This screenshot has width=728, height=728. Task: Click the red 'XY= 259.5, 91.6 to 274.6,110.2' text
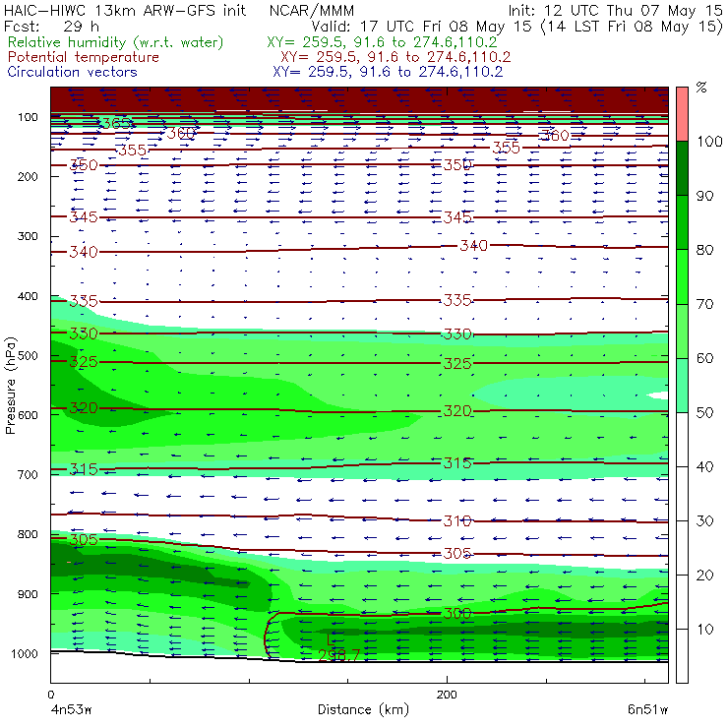point(395,57)
